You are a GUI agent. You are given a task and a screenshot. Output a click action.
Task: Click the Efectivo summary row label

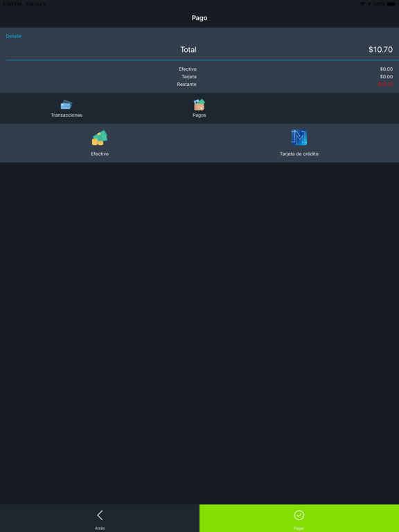[x=188, y=69]
